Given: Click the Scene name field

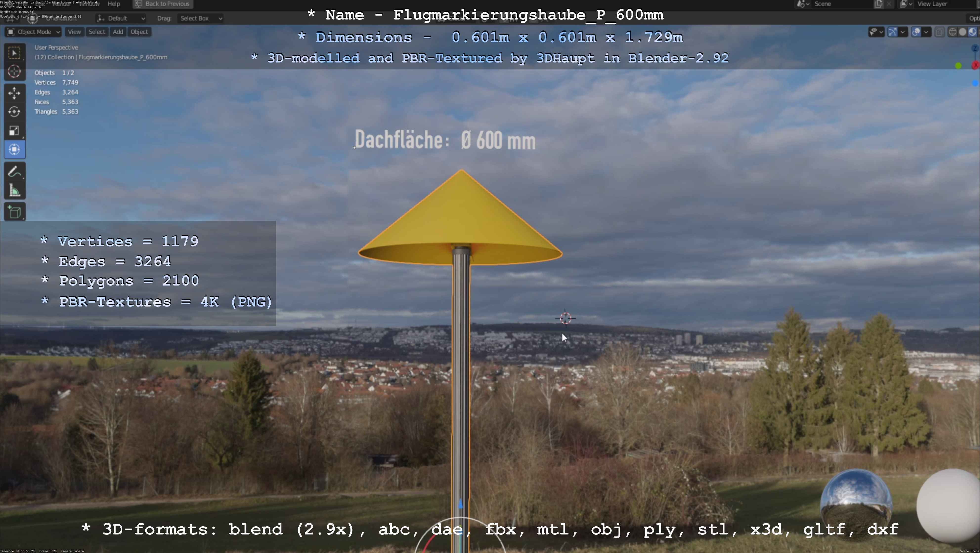Looking at the screenshot, I should 842,4.
